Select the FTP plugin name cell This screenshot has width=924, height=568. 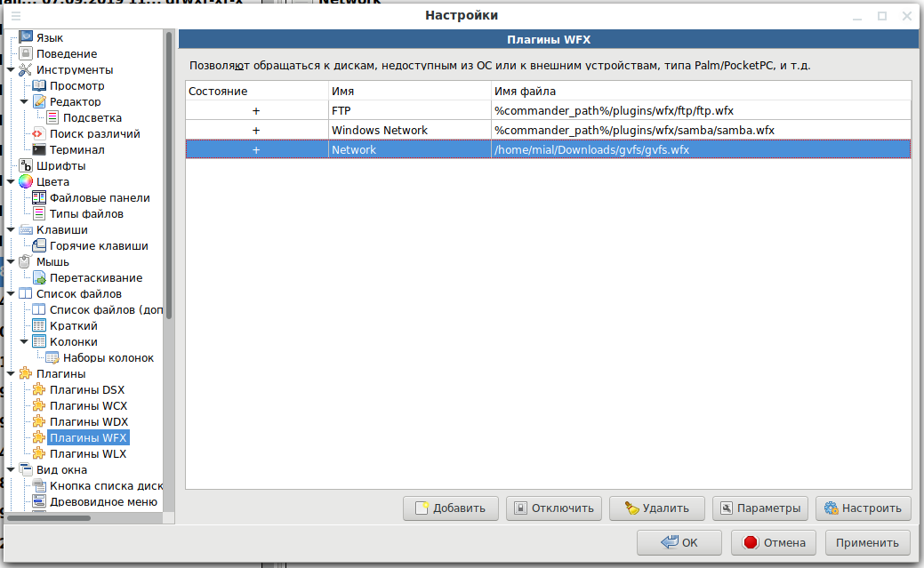[x=410, y=111]
